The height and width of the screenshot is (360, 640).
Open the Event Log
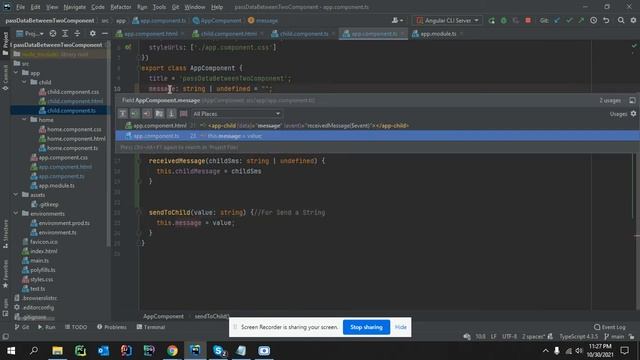point(609,327)
